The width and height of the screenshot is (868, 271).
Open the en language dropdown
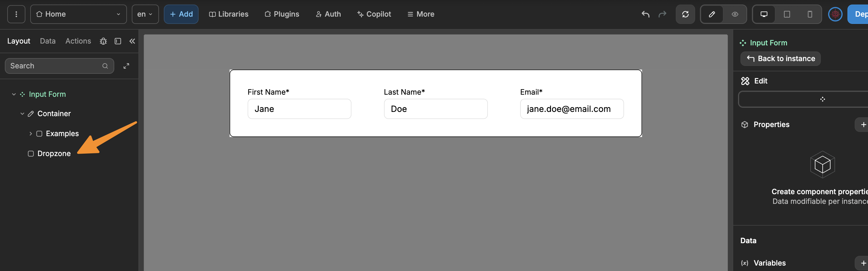[x=145, y=14]
